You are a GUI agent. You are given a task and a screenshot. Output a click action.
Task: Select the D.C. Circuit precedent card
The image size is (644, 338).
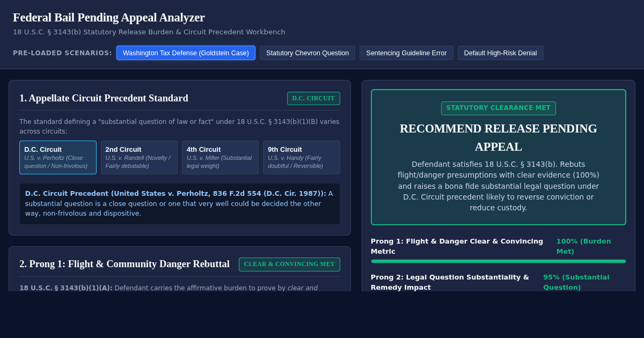[x=58, y=157]
